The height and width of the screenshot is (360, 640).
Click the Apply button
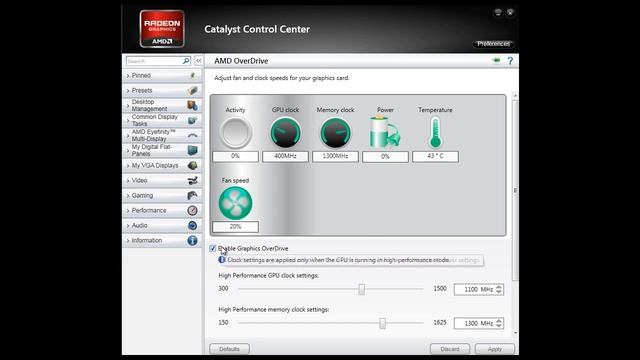pos(495,349)
